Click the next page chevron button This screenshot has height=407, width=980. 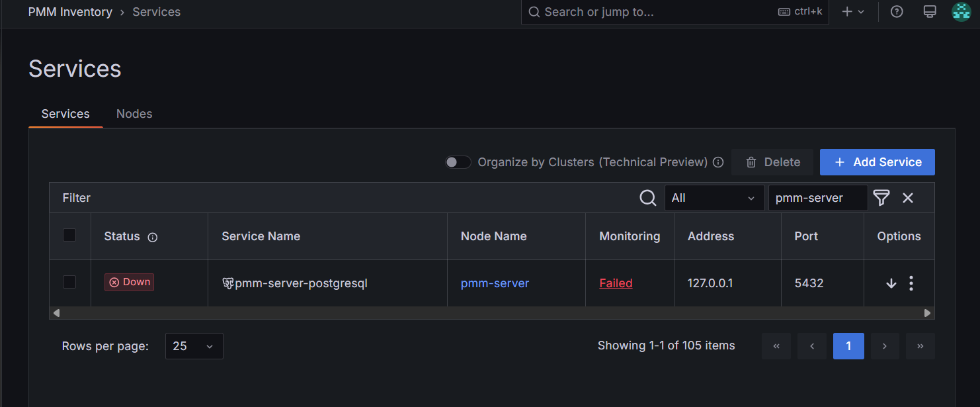tap(884, 346)
